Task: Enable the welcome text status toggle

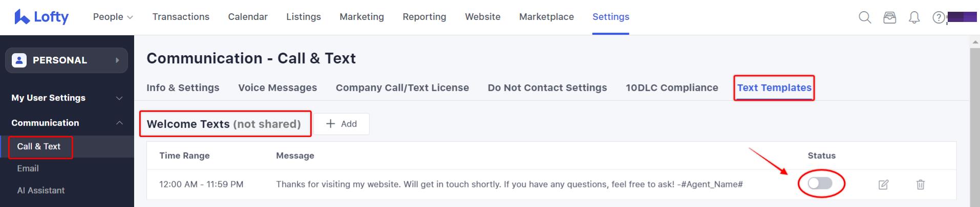Action: (x=820, y=183)
